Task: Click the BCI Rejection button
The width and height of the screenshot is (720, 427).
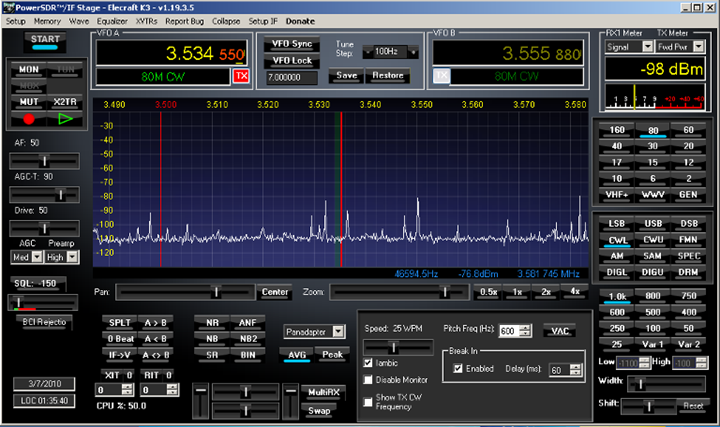Action: 44,322
